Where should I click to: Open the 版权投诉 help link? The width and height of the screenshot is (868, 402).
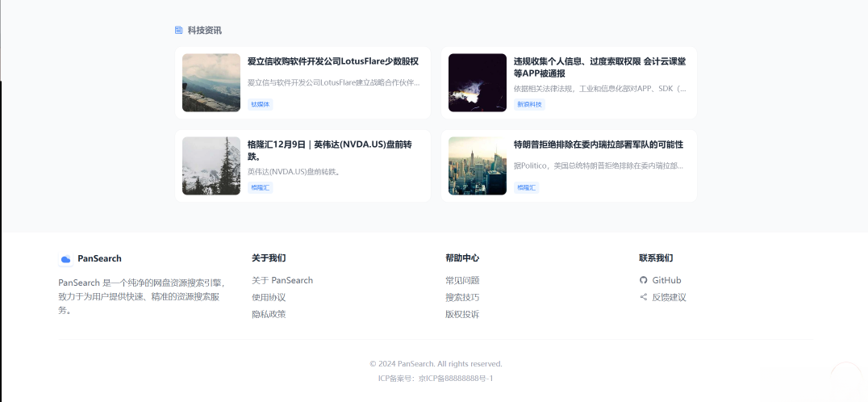coord(462,314)
